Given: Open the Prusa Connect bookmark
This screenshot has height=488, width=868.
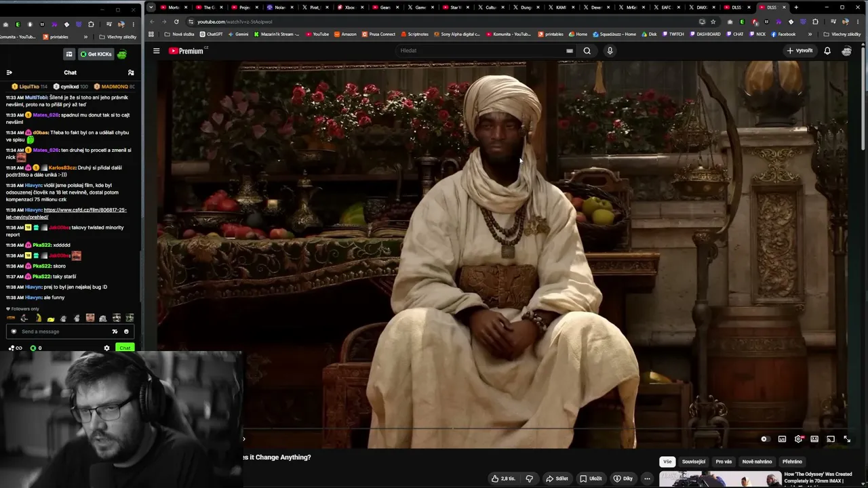Looking at the screenshot, I should point(378,35).
